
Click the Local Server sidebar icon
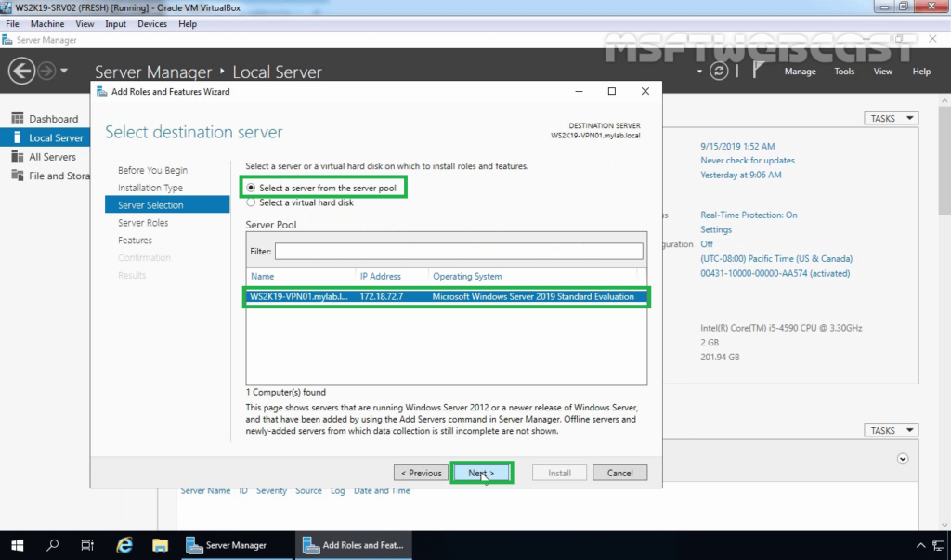[18, 137]
